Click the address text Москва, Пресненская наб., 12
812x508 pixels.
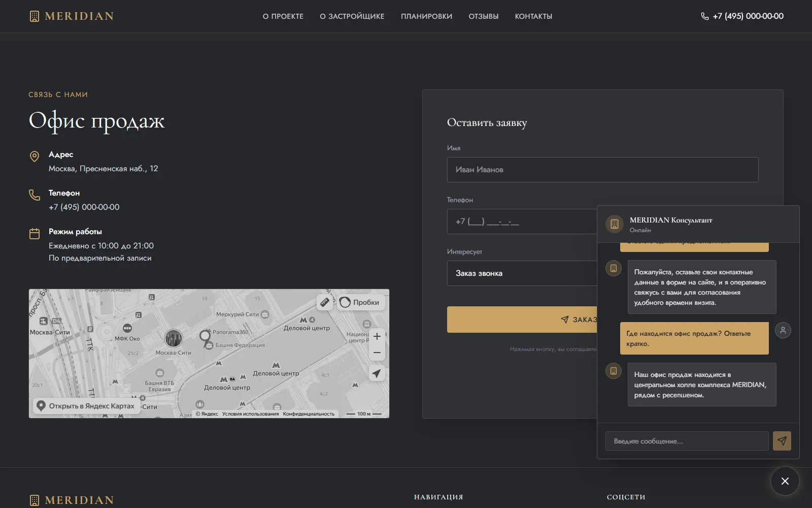104,169
